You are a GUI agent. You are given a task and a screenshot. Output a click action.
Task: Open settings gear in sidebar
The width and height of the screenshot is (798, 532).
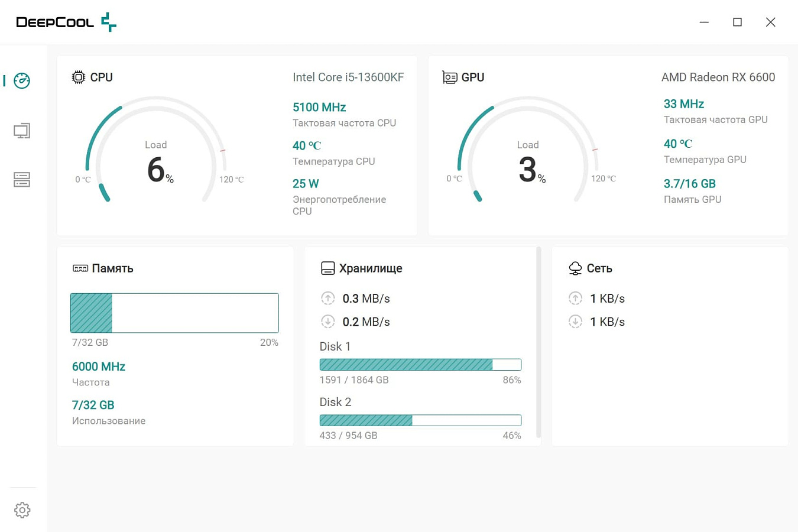pos(22,510)
